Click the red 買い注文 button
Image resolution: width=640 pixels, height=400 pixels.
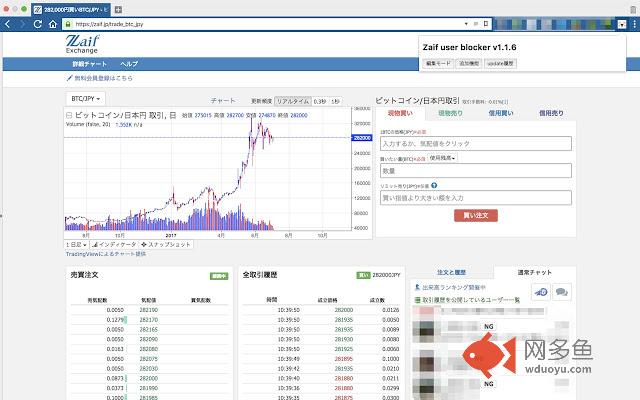(x=476, y=216)
